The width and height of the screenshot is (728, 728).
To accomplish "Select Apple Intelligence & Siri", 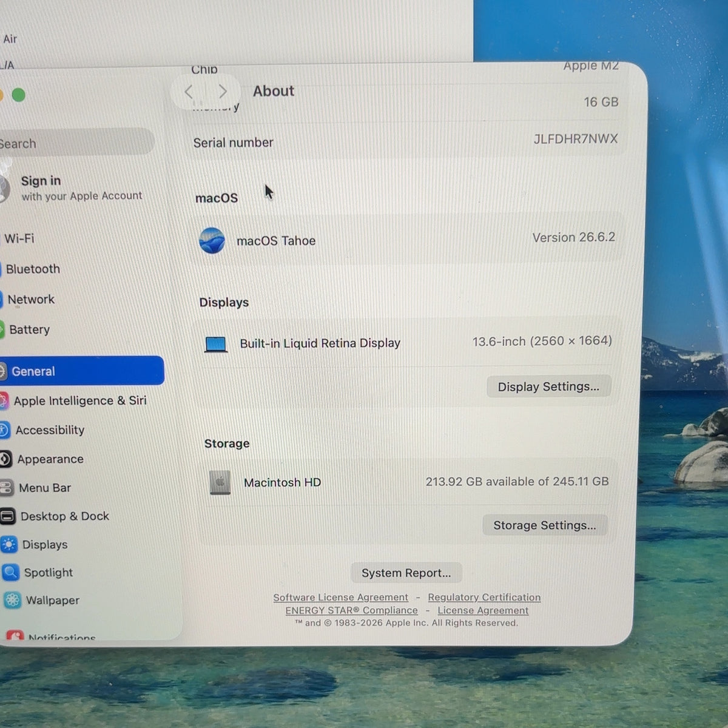I will click(73, 400).
